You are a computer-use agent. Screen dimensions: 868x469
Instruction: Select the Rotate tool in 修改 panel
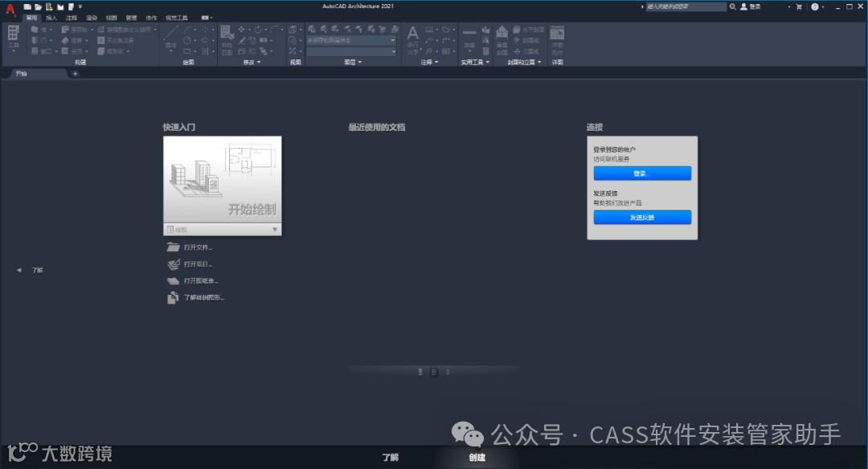(257, 29)
